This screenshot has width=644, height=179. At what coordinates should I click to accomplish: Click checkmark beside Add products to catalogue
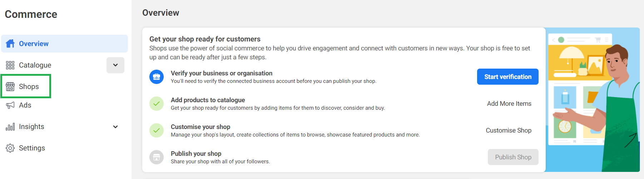click(157, 104)
